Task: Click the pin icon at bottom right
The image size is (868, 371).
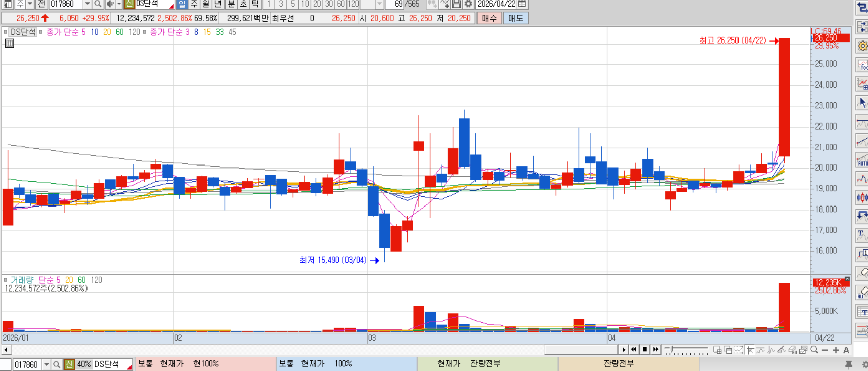Action: point(849,364)
